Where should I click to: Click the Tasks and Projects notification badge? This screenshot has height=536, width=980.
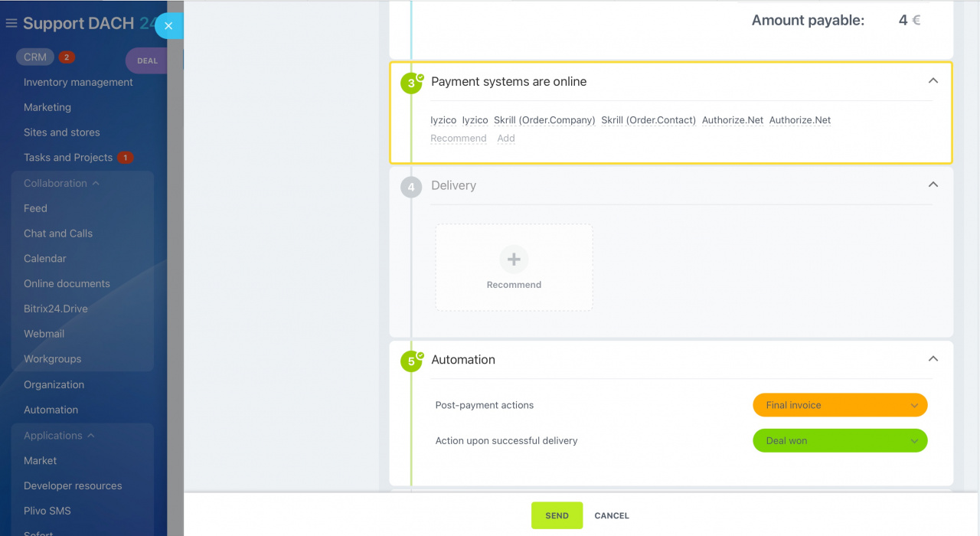pyautogui.click(x=126, y=157)
